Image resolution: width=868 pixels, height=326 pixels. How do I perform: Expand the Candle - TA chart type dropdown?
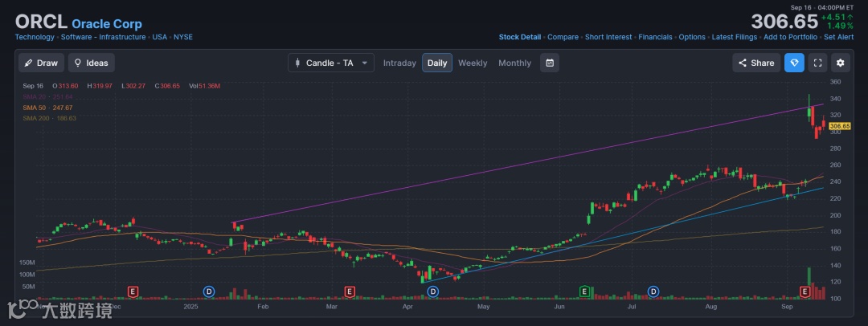(331, 63)
